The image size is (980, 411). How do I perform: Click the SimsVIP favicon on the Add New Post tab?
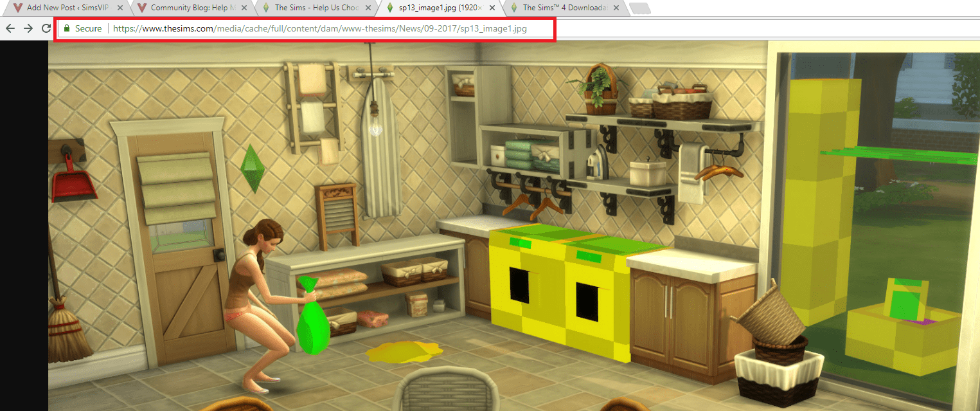point(18,8)
